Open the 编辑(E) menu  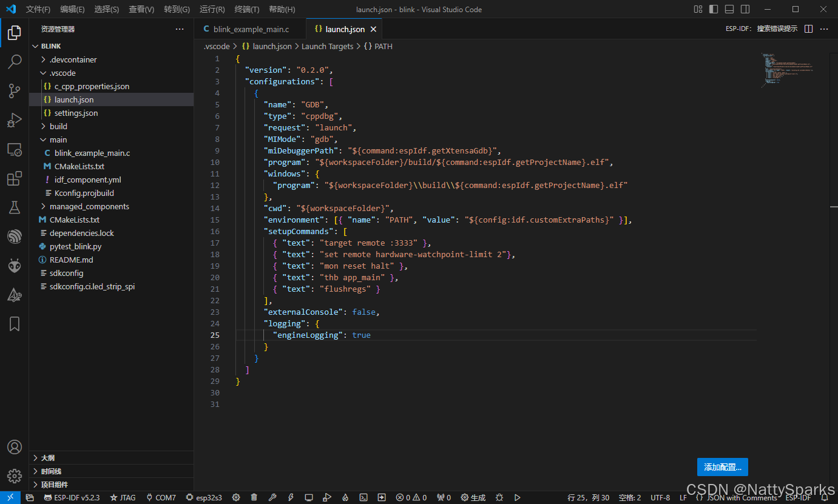click(72, 10)
